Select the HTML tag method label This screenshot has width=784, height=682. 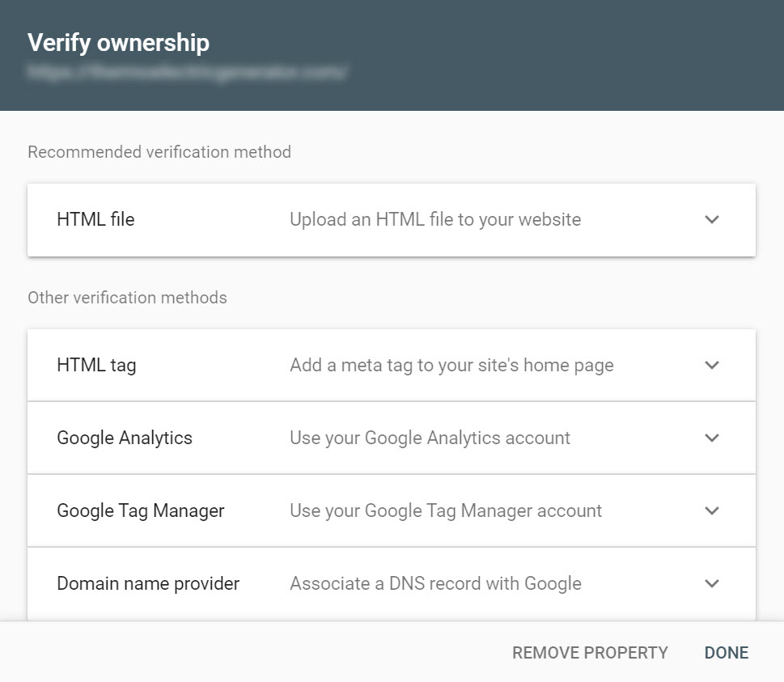96,366
